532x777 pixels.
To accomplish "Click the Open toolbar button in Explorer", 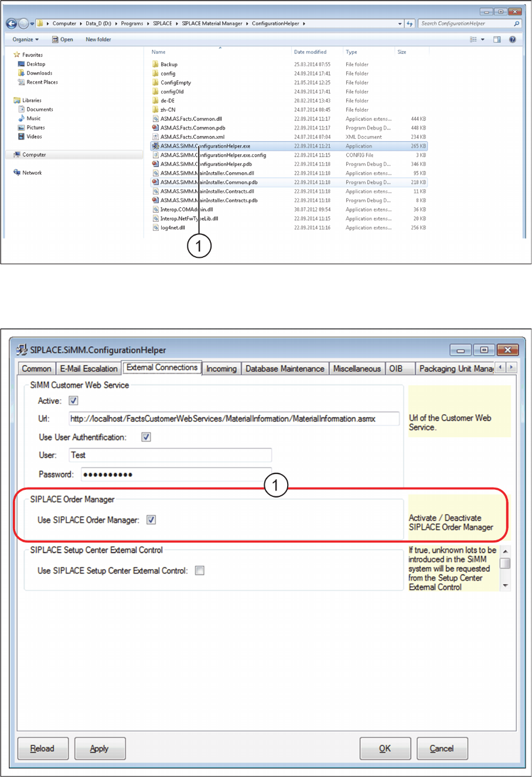I will click(63, 39).
